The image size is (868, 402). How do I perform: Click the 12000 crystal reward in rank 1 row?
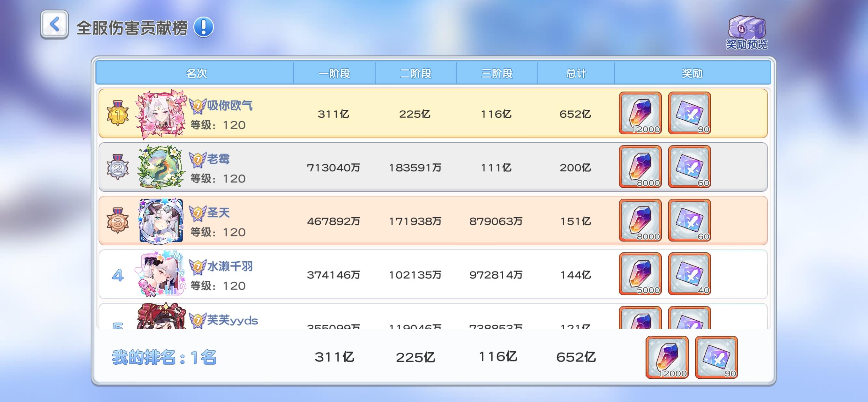pos(640,113)
